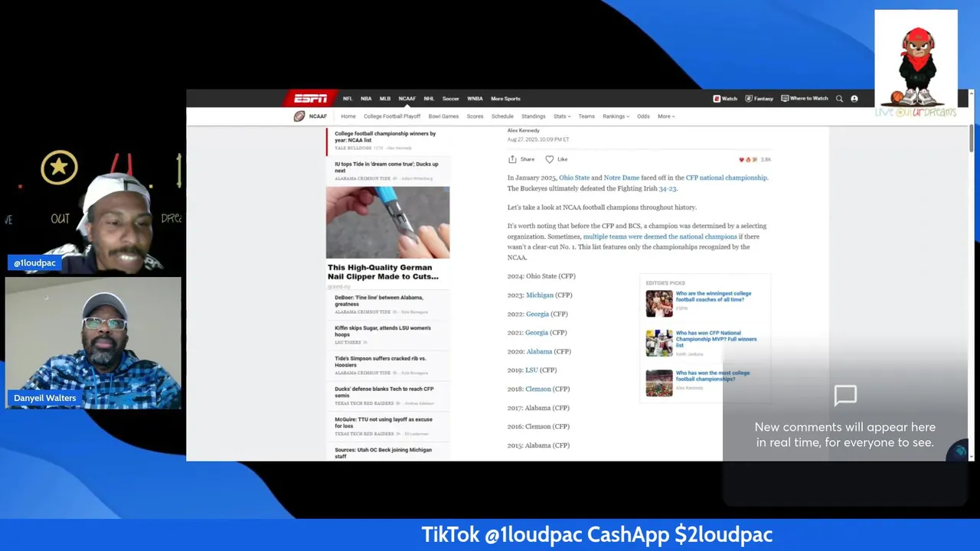Open championship winners by year headline
Image resolution: width=980 pixels, height=551 pixels.
click(385, 136)
